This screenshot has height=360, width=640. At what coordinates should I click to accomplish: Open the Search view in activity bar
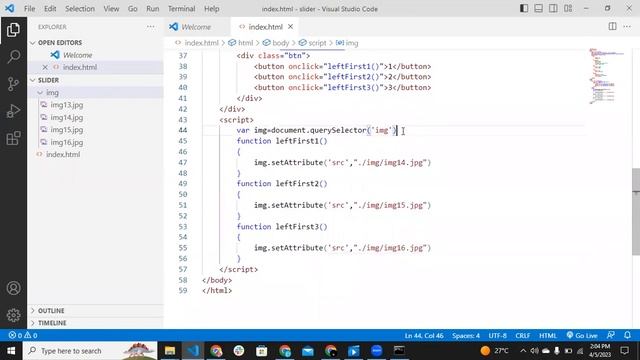point(13,57)
